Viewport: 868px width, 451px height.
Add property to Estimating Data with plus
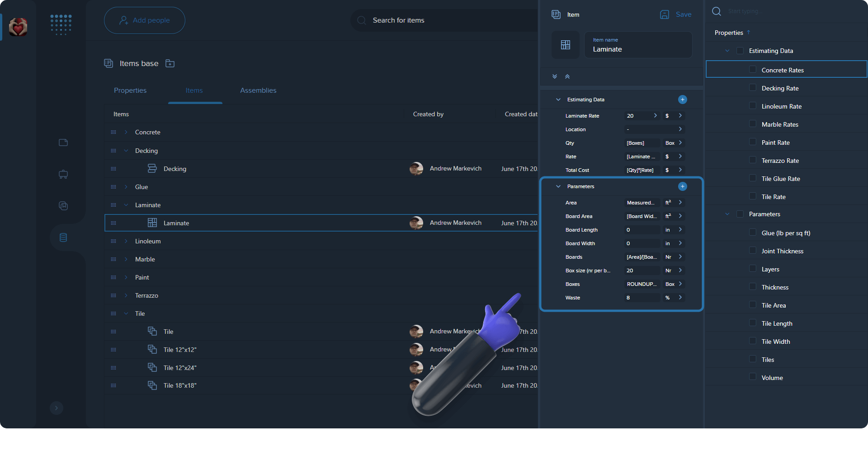[x=683, y=100]
